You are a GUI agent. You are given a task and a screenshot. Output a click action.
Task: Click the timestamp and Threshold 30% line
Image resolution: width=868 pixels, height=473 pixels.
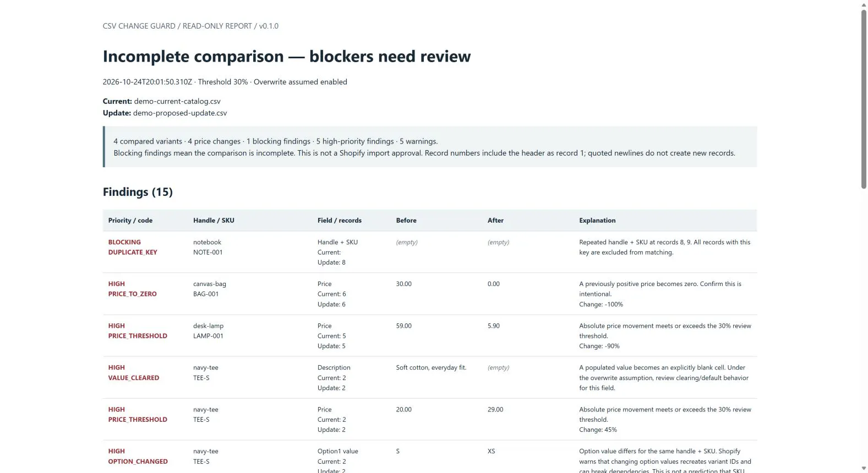click(x=225, y=82)
